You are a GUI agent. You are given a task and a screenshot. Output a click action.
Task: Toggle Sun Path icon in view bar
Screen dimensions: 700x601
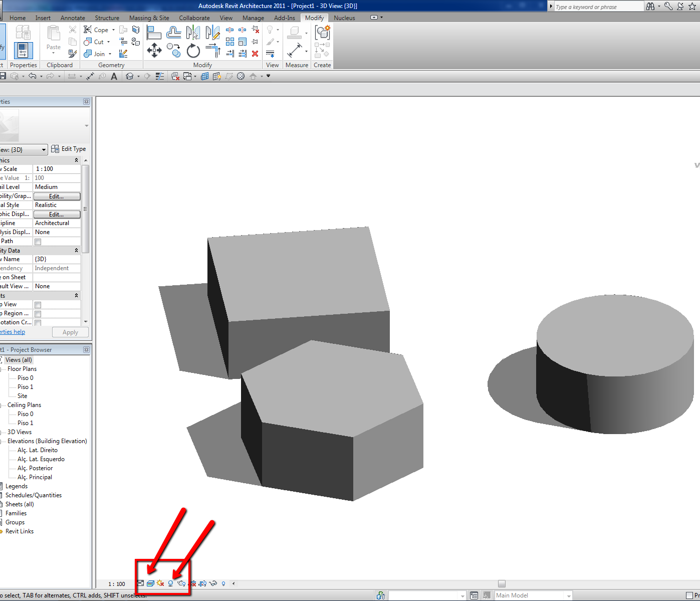tap(160, 583)
